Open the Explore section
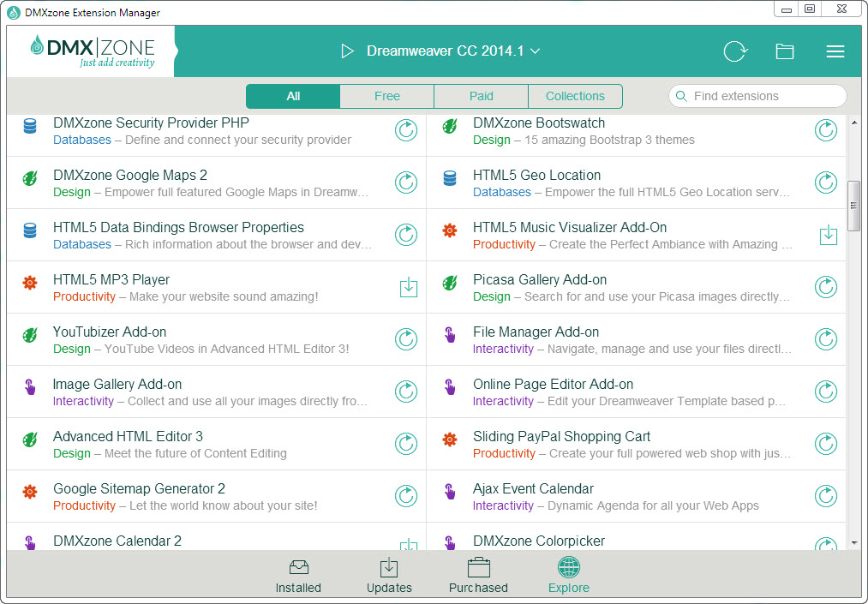Screen dimensions: 868x604 pos(568,576)
